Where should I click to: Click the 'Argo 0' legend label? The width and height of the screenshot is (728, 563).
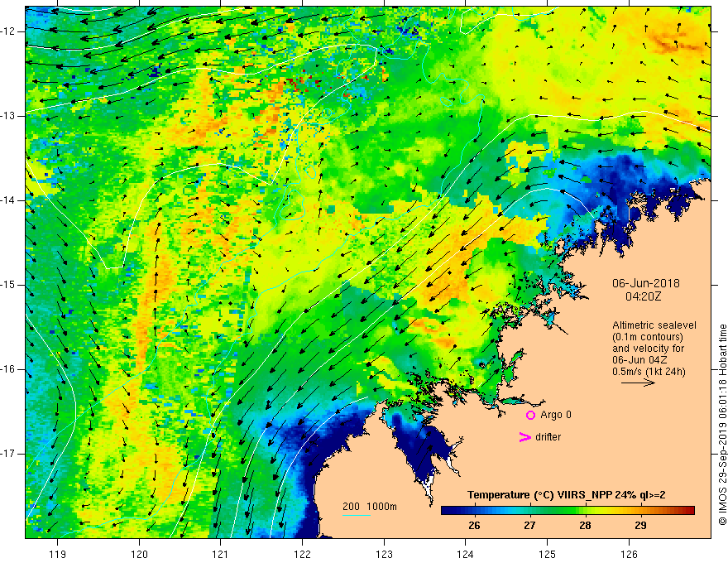coord(556,415)
